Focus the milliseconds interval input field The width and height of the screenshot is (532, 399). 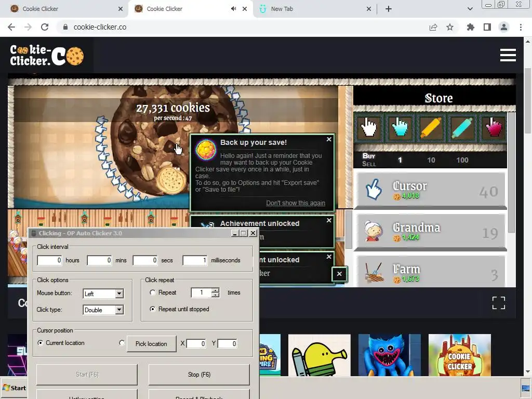195,260
